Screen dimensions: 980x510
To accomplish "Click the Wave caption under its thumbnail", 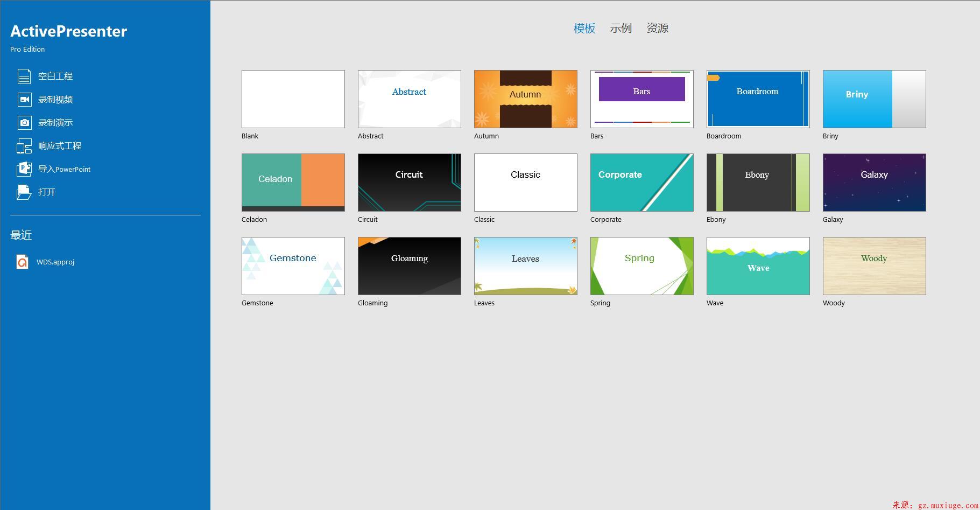I will 715,303.
